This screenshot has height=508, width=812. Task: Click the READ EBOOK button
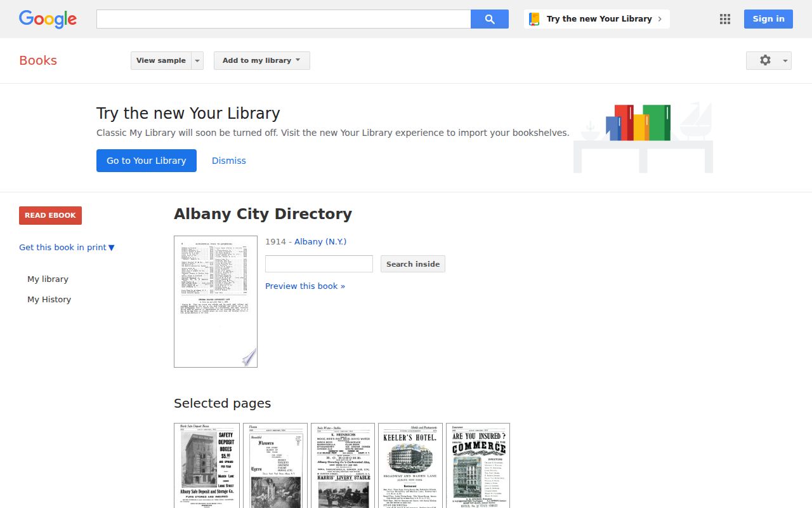[x=50, y=215]
